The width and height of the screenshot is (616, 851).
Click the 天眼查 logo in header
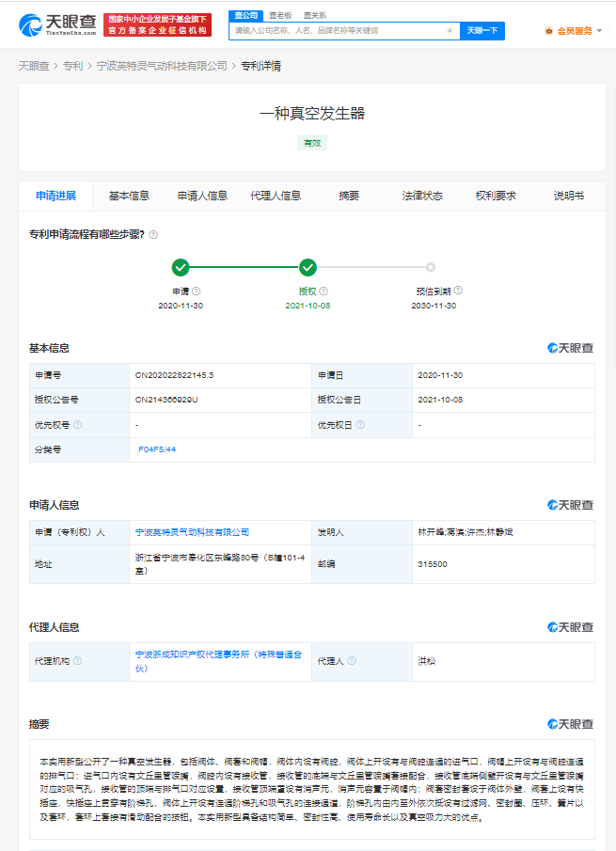(56, 24)
